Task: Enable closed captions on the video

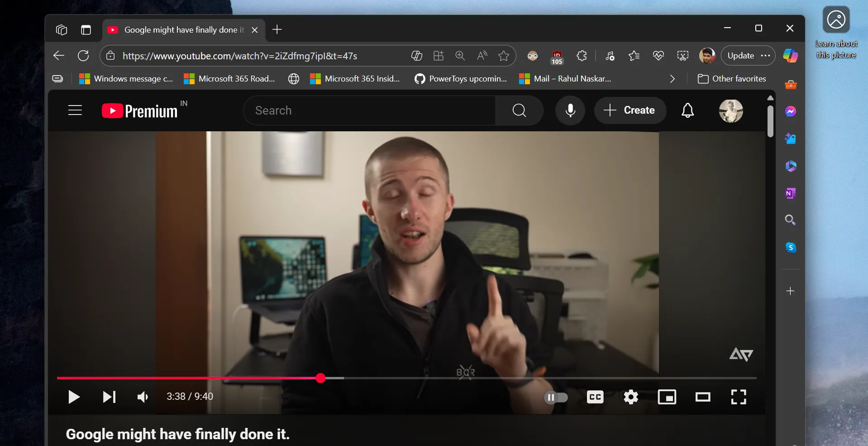Action: [595, 398]
